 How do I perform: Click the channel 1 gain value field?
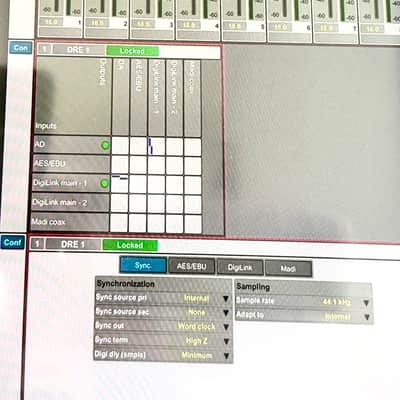coord(51,22)
